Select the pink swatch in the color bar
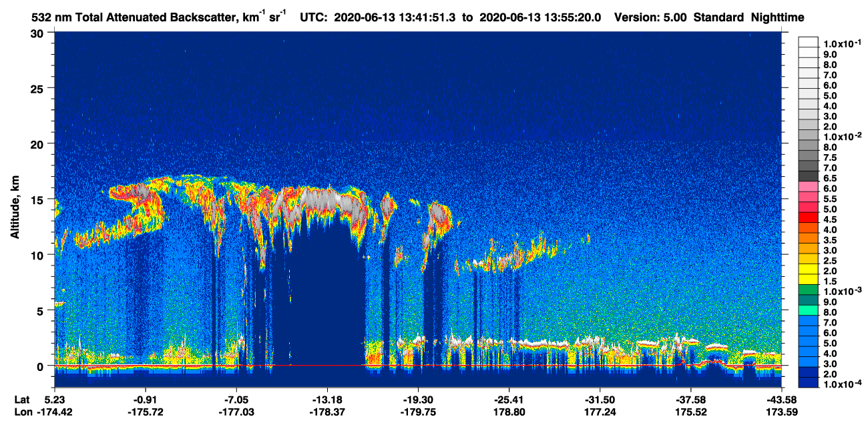This screenshot has height=445, width=868. tap(808, 187)
